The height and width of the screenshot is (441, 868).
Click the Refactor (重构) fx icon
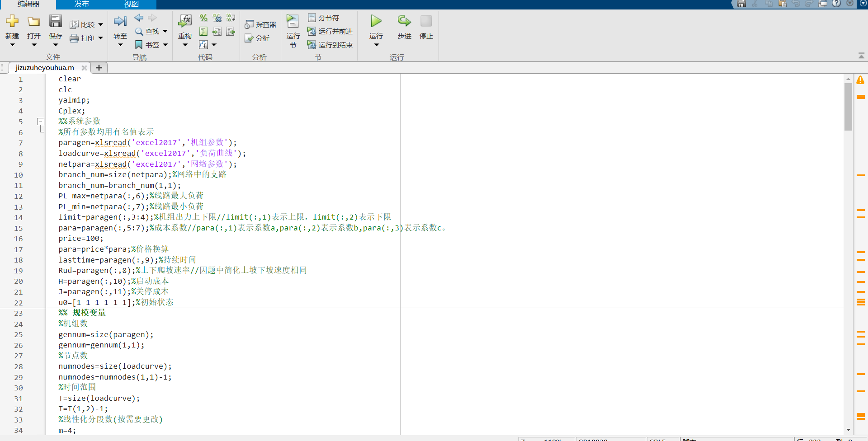[x=184, y=21]
